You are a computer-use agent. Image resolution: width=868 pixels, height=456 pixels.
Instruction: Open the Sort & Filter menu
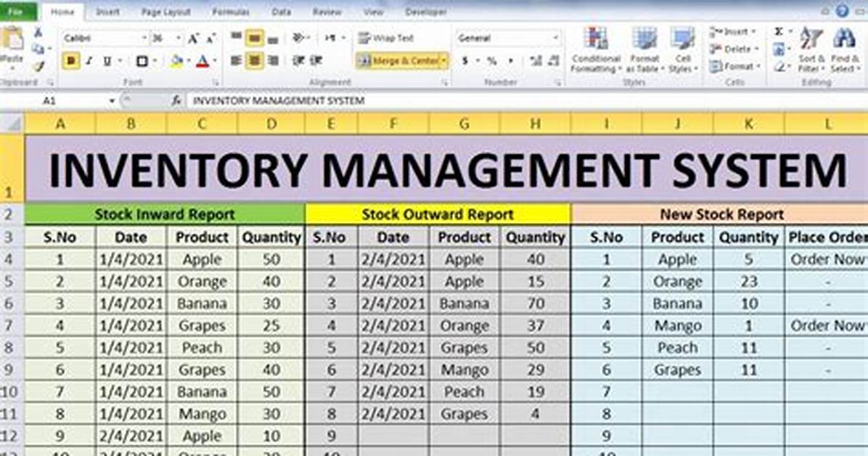click(x=811, y=50)
